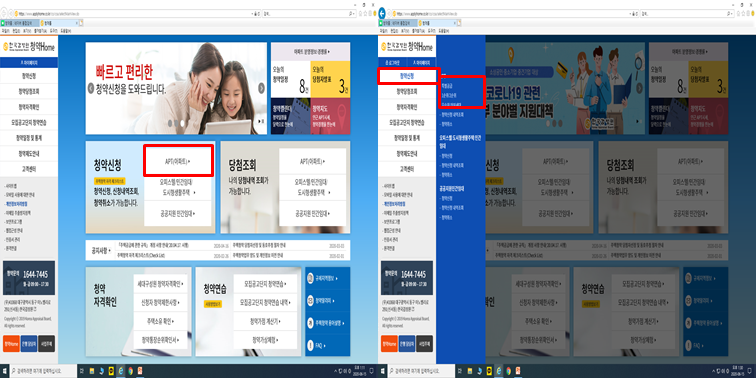
Task: Open 청약가상체험 in left window
Action: coord(265,339)
